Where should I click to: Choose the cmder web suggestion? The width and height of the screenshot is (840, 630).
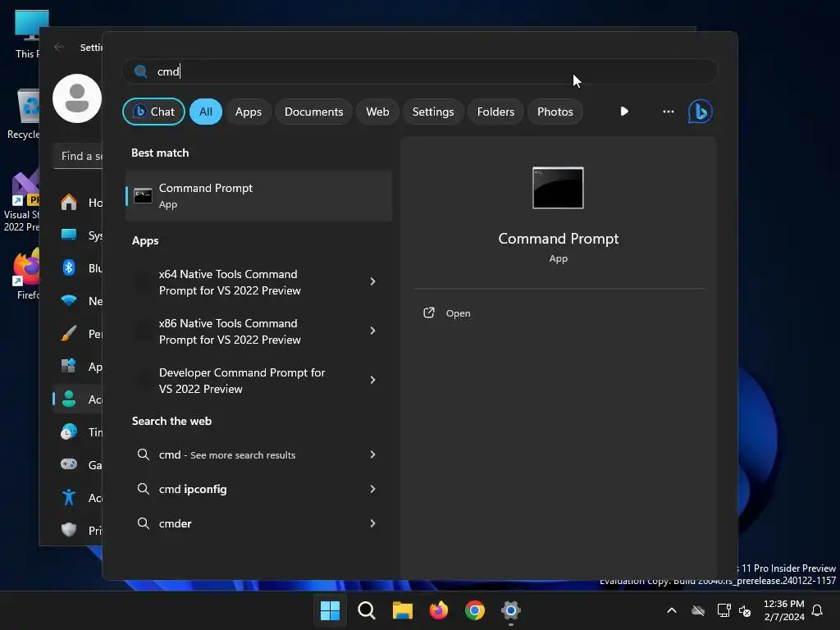pos(258,523)
